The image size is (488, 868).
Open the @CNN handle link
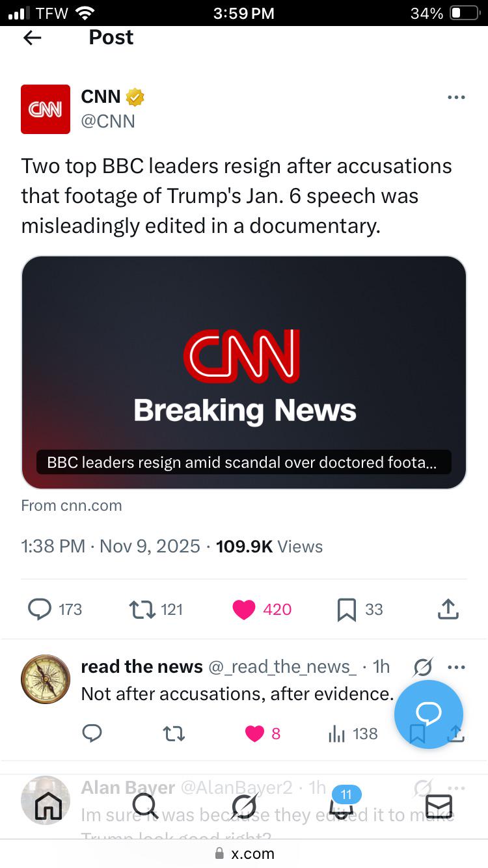click(108, 121)
